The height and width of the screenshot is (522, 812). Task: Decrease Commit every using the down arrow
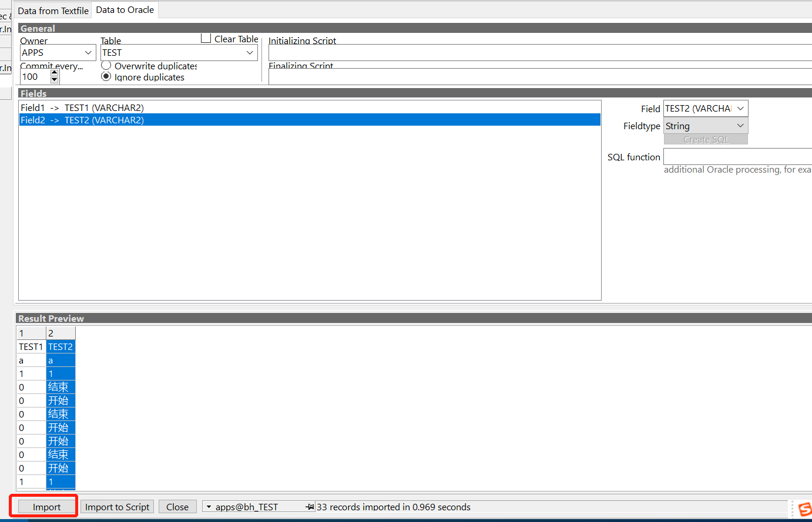(x=54, y=80)
